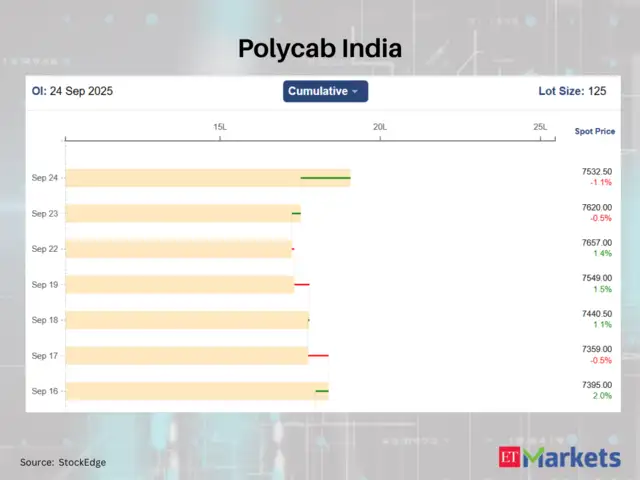This screenshot has width=640, height=480.
Task: Select the 25L axis label
Action: (540, 127)
